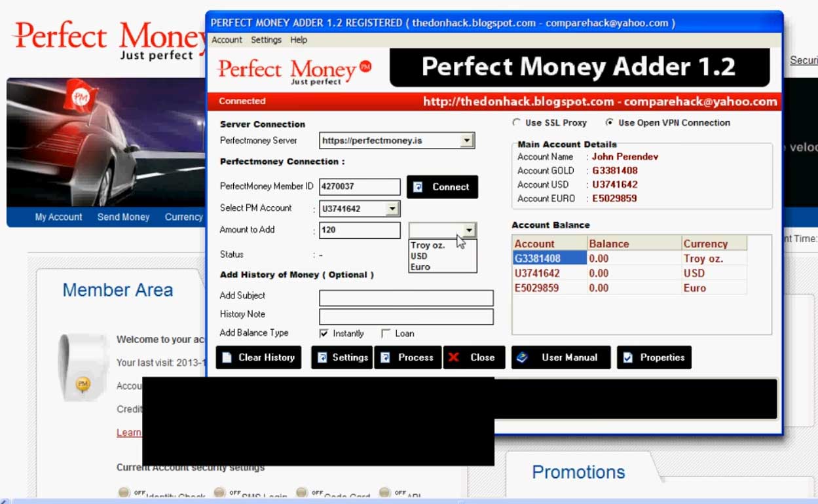This screenshot has width=818, height=504.
Task: Enable the Loan checkbox
Action: [x=386, y=333]
